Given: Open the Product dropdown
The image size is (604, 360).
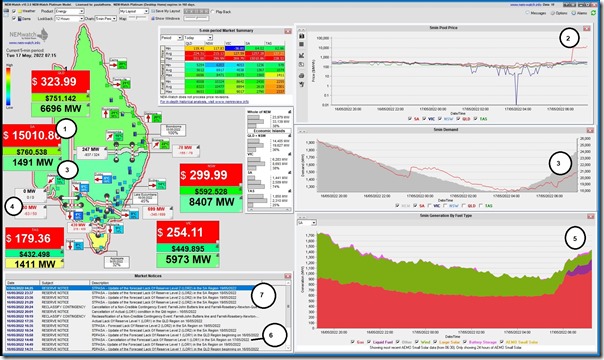Looking at the screenshot, I should [x=69, y=12].
